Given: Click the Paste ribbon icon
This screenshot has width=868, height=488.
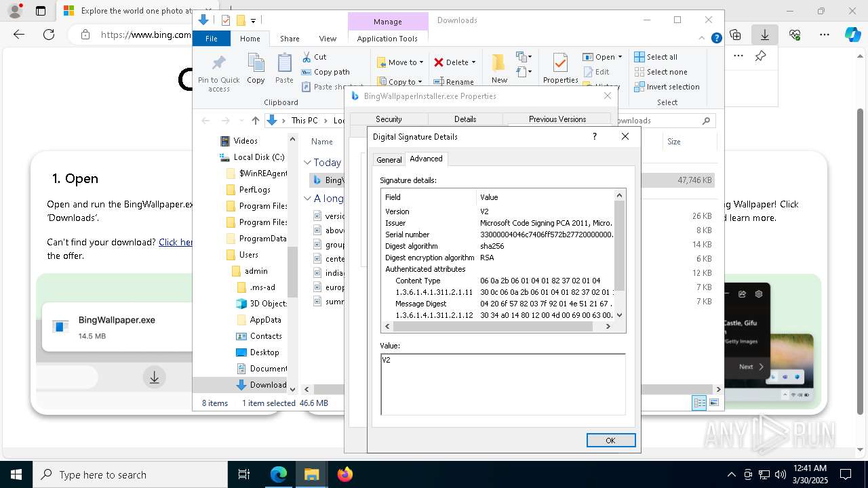Looking at the screenshot, I should pyautogui.click(x=284, y=68).
